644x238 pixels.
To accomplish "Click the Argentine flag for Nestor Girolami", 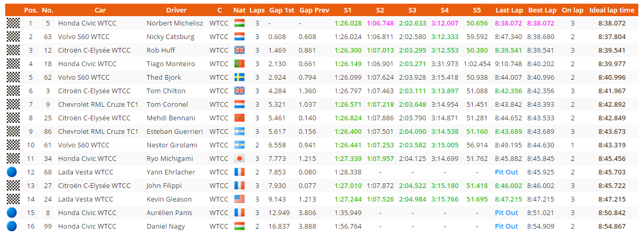I will [x=239, y=145].
